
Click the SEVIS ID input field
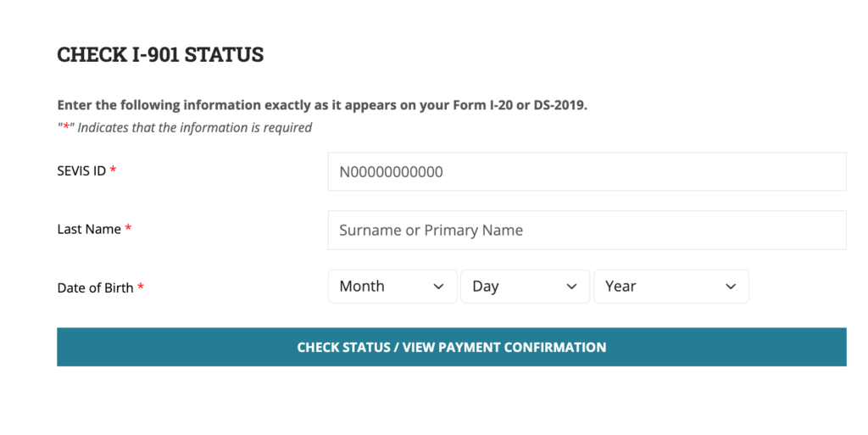(587, 171)
